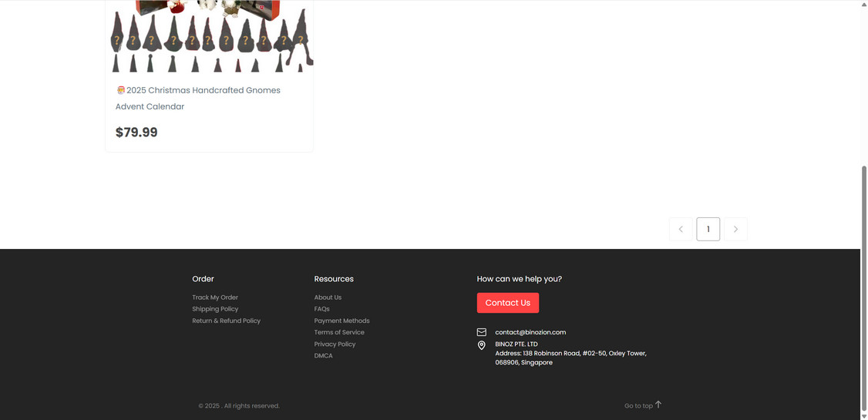Open Track My Order link
868x420 pixels.
[215, 297]
